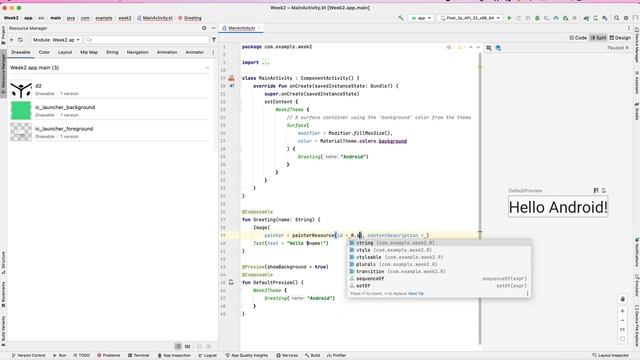The width and height of the screenshot is (640, 360).
Task: Switch editor to Design view
Action: point(620,38)
